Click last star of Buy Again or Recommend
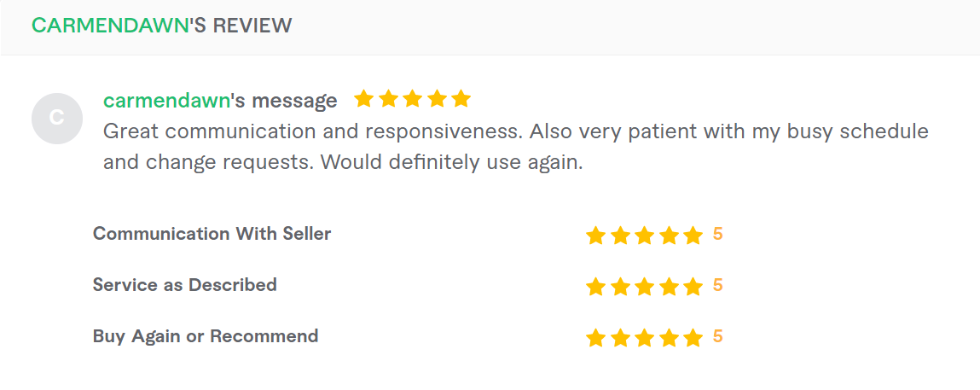 (x=693, y=338)
